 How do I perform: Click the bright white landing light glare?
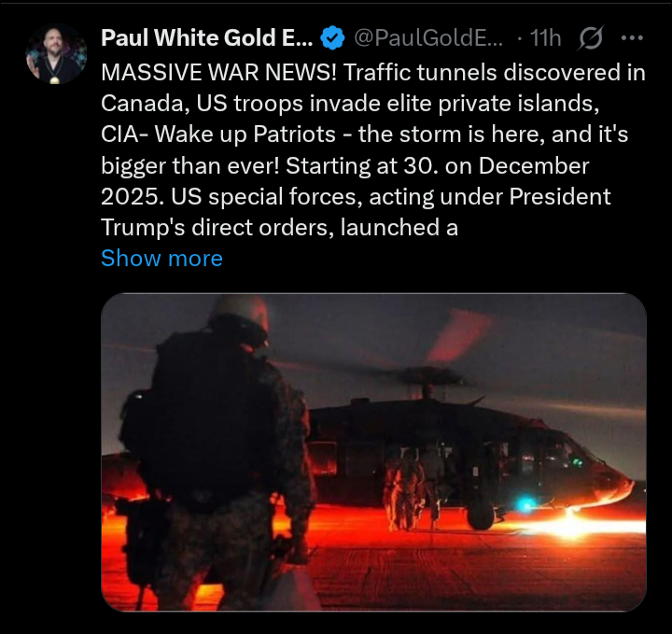coord(572,525)
